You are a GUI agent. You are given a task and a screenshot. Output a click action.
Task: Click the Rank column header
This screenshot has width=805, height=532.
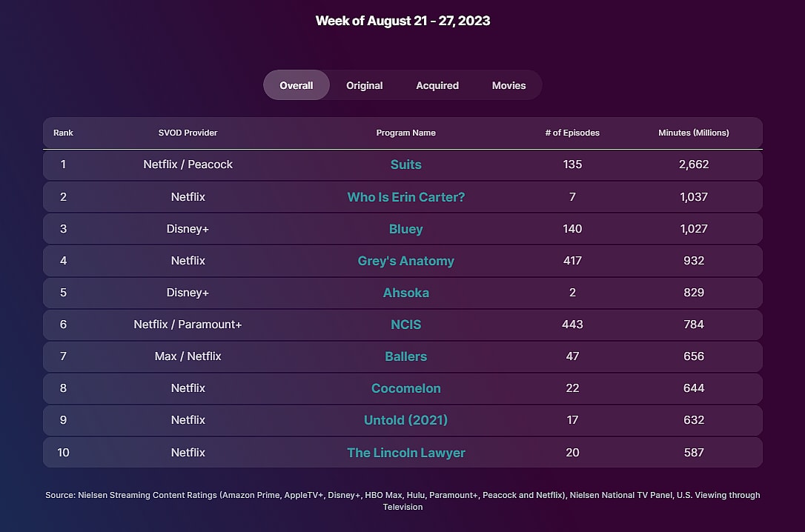pos(63,133)
